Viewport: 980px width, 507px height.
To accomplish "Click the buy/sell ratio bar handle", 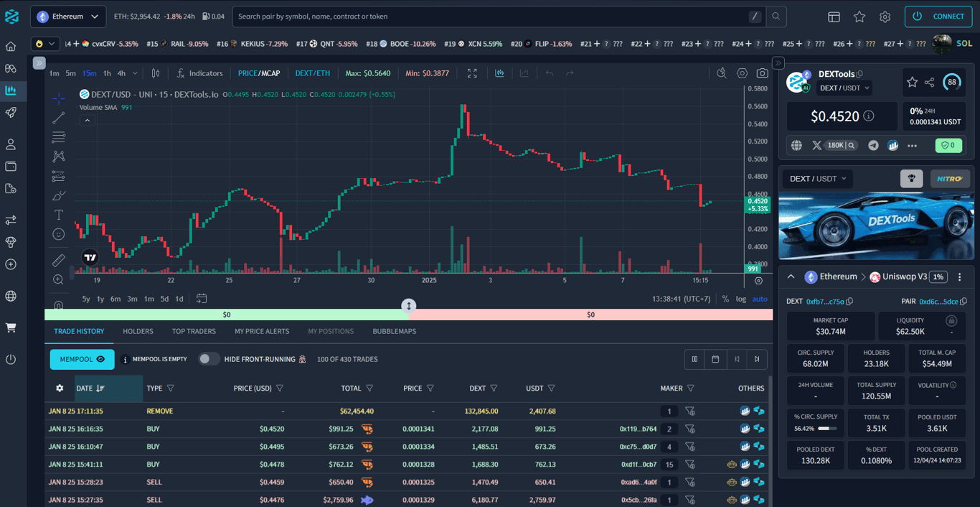I will [409, 306].
